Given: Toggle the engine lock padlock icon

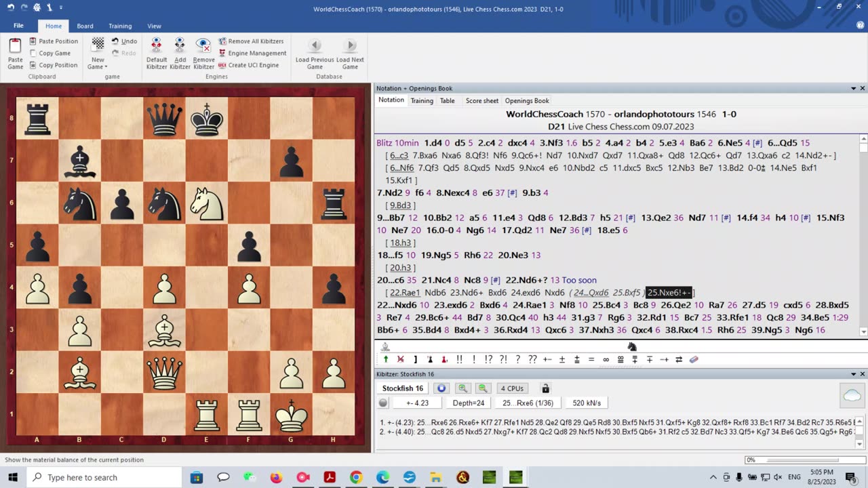Looking at the screenshot, I should (x=545, y=388).
